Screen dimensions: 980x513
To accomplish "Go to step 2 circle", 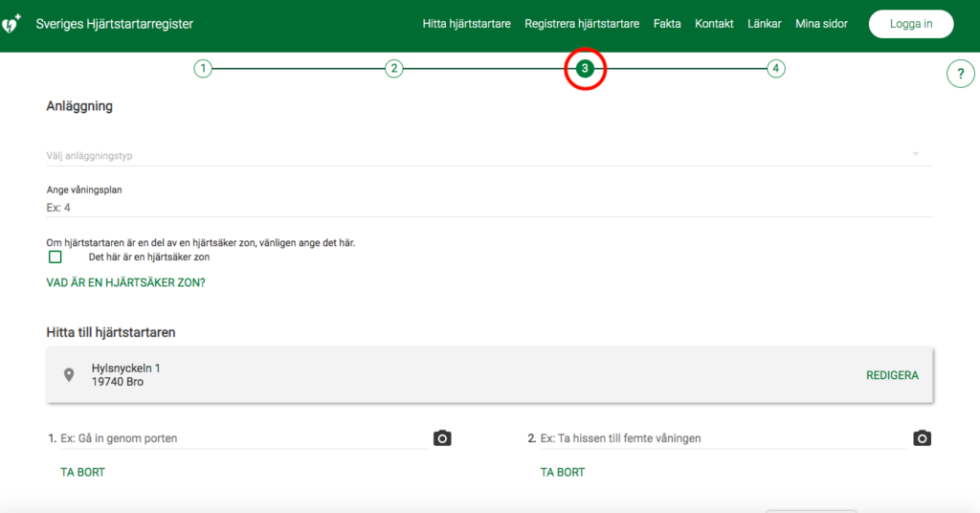I will point(393,69).
